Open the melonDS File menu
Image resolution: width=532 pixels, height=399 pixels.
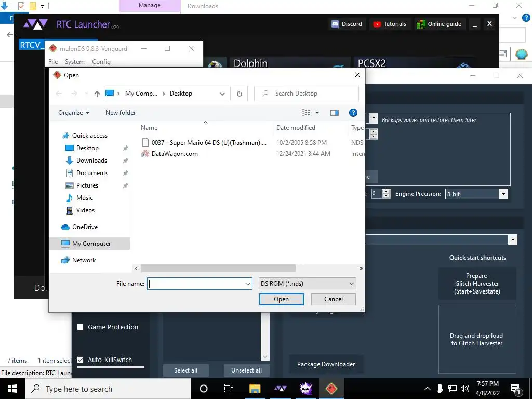53,62
